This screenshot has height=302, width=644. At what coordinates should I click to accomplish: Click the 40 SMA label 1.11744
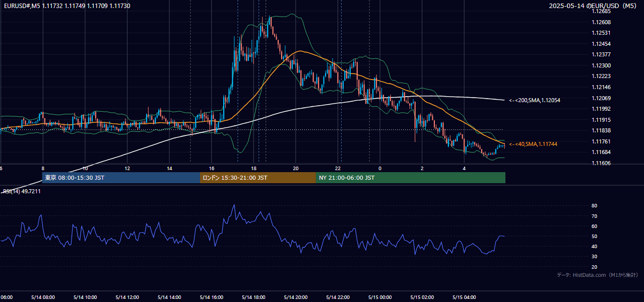[x=533, y=144]
